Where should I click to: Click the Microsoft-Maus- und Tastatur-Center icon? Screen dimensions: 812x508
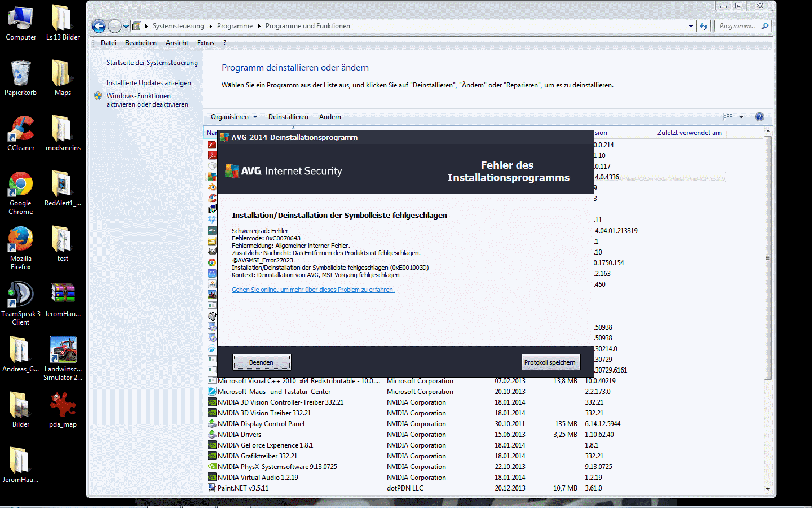coord(211,392)
